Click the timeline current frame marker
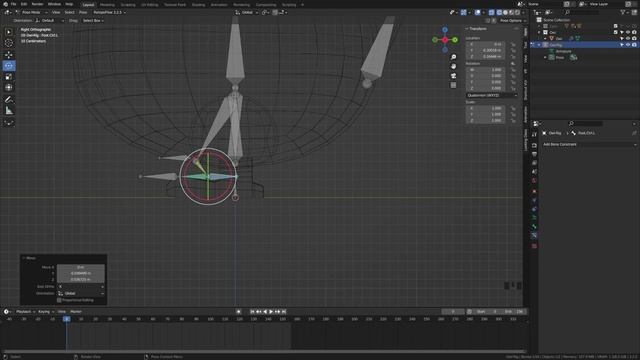 [x=67, y=319]
